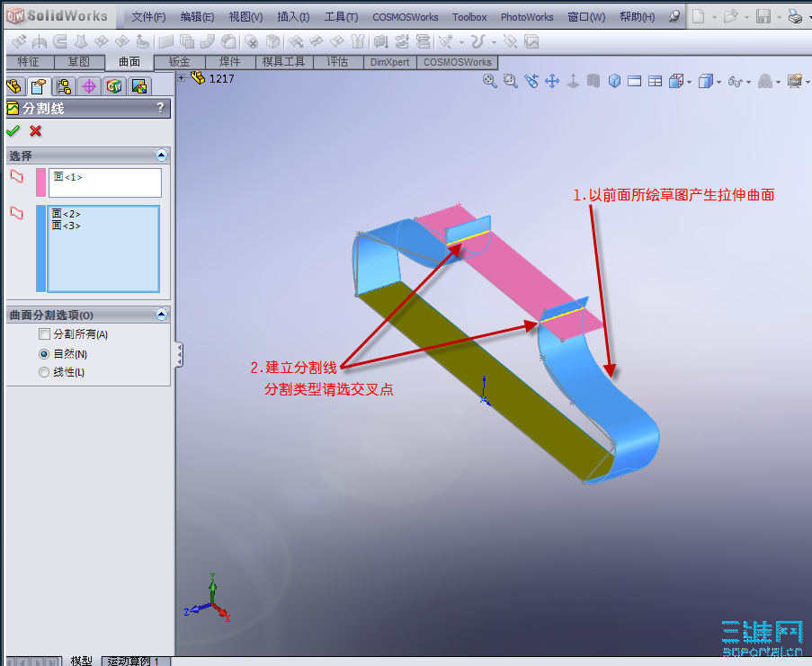
Task: Open the FeatureManager design tree tab
Action: [x=14, y=86]
